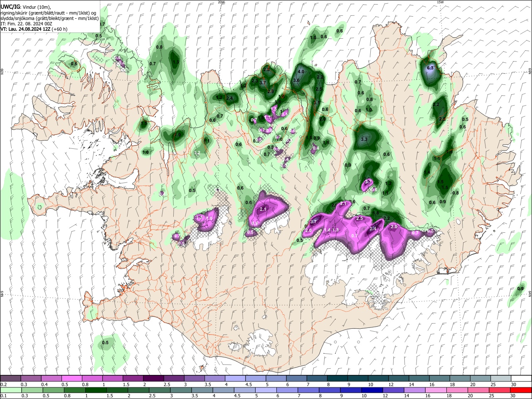Click the 'IT: Fim. 22. 08. 2024 00Z' line
532x399 pixels.
(x=26, y=24)
